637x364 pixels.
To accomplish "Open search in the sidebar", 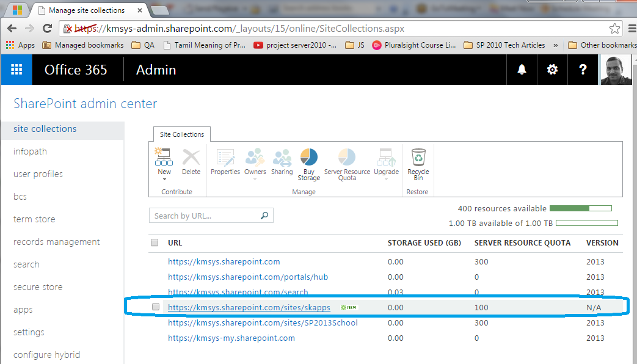I will [x=26, y=264].
